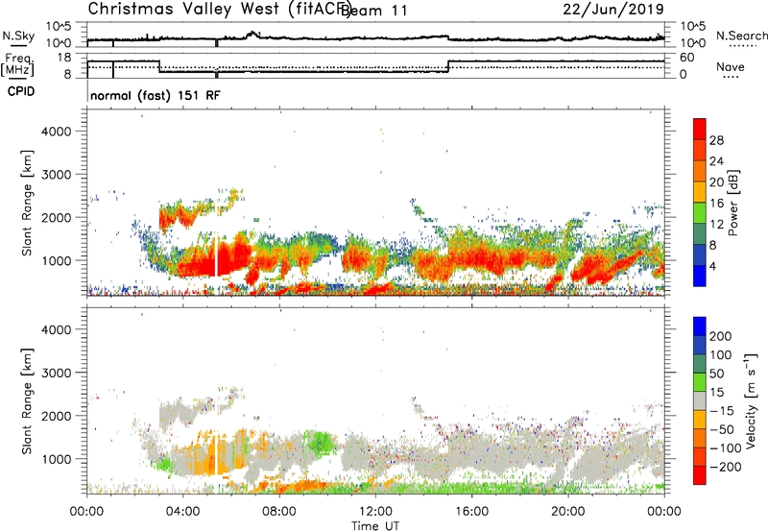768x532 pixels.
Task: Click the title 'Christmas Valley West (fitACF)'
Action: click(219, 9)
